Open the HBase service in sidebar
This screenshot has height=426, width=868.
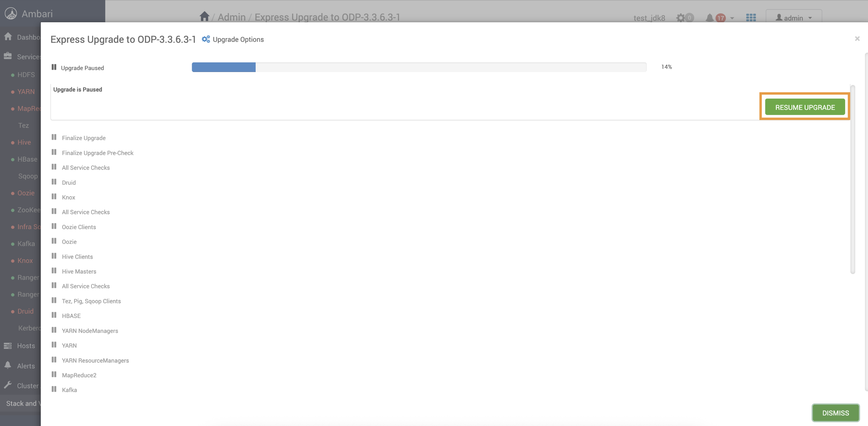tap(27, 159)
